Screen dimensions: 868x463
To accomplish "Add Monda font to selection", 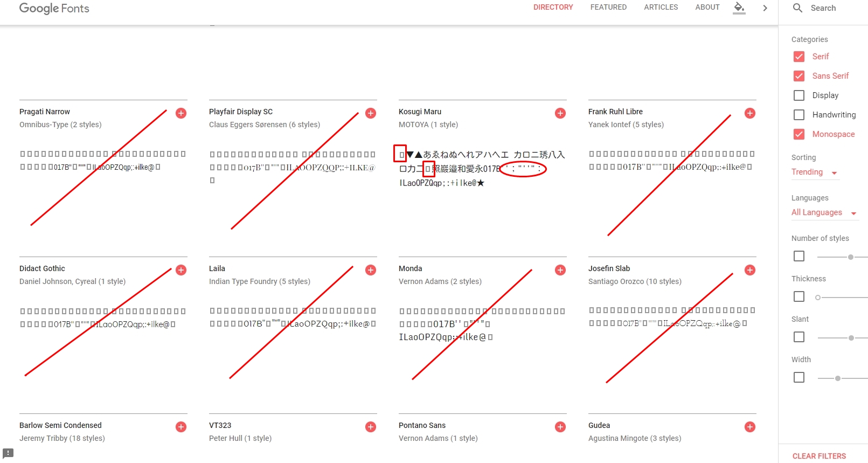I will click(x=560, y=270).
